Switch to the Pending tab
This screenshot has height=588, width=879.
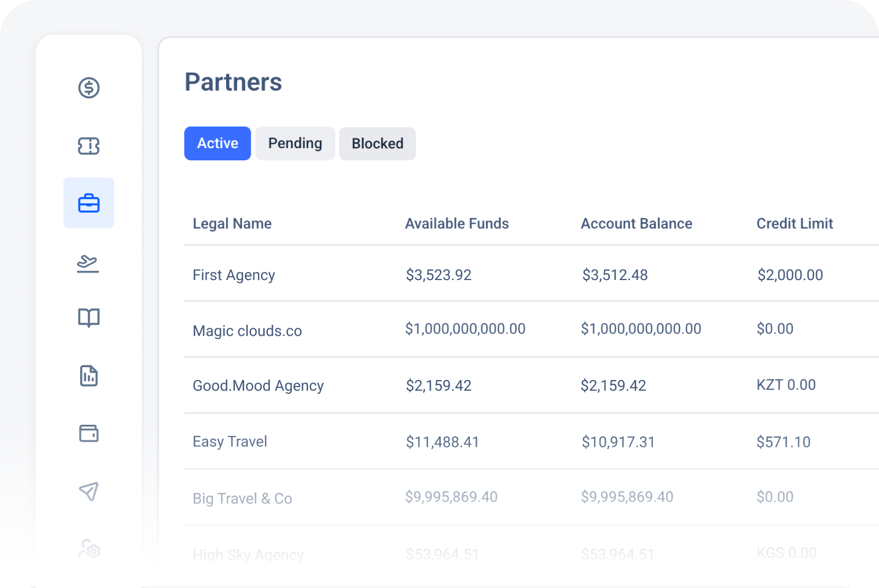[x=295, y=144]
